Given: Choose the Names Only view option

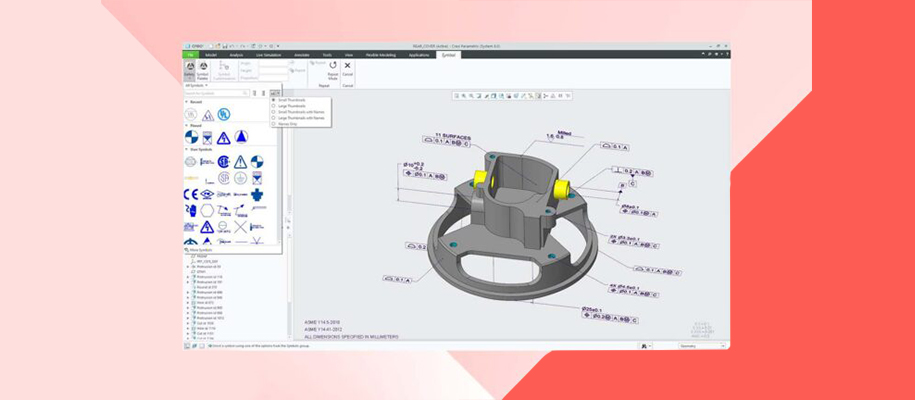Looking at the screenshot, I should pos(274,124).
